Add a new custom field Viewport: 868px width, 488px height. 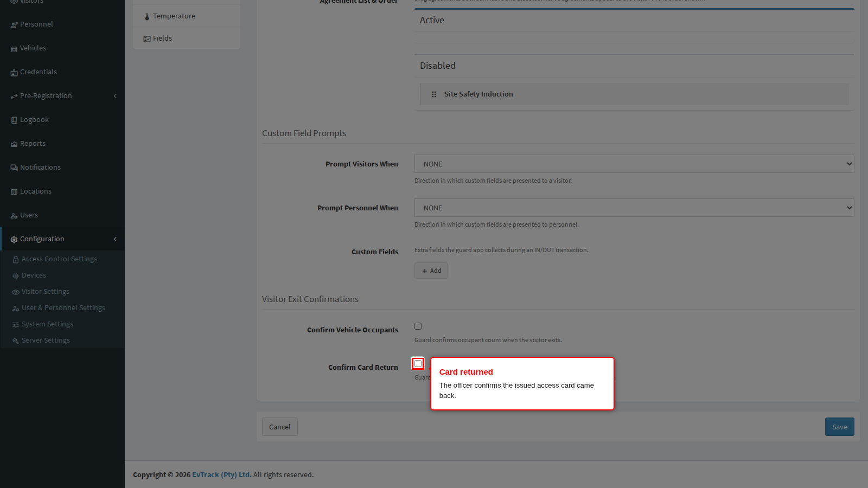(431, 271)
